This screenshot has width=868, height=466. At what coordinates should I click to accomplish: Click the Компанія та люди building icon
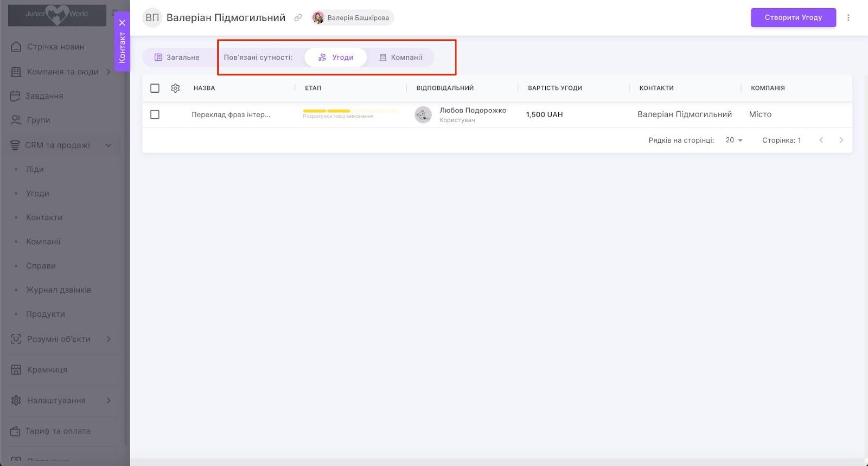[x=16, y=72]
